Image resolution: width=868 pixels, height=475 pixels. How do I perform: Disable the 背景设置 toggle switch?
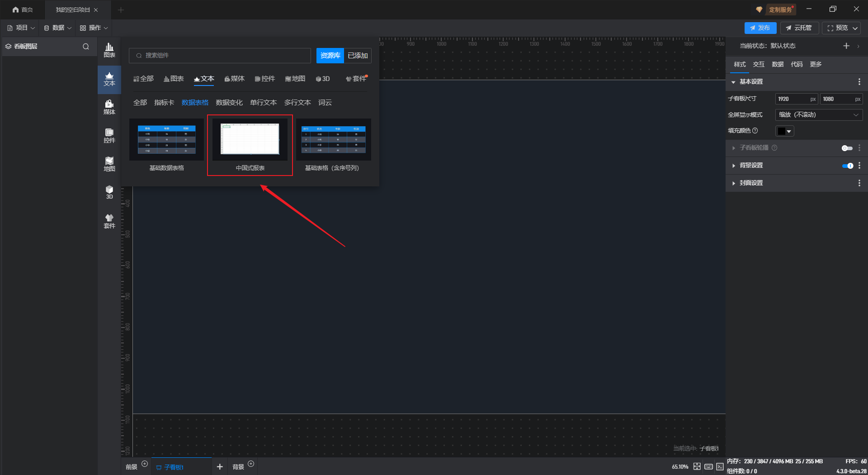pyautogui.click(x=847, y=166)
